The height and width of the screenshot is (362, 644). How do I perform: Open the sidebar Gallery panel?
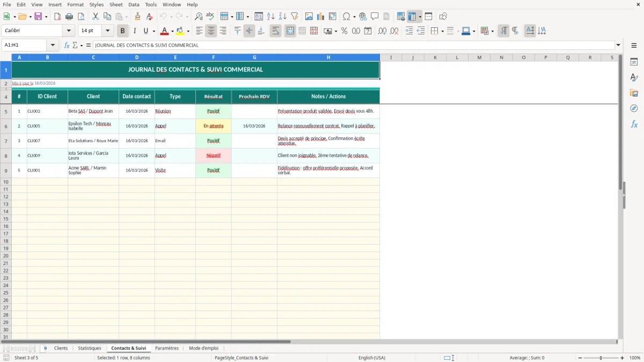(634, 93)
